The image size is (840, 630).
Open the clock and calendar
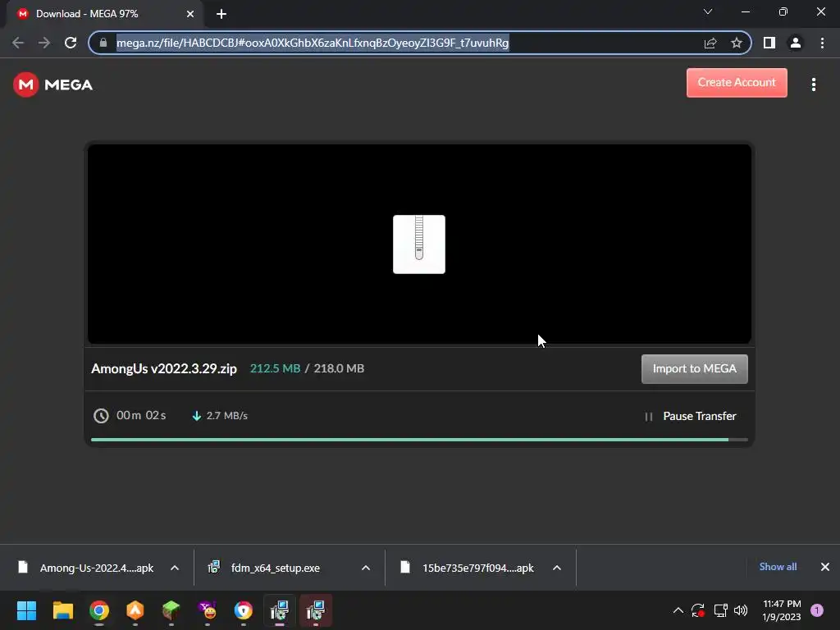(x=781, y=610)
